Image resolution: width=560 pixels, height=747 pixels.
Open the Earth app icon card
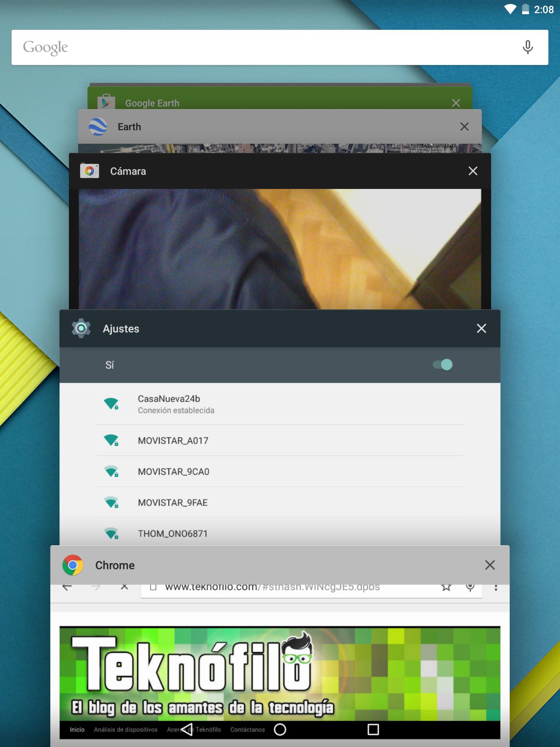coord(98,127)
